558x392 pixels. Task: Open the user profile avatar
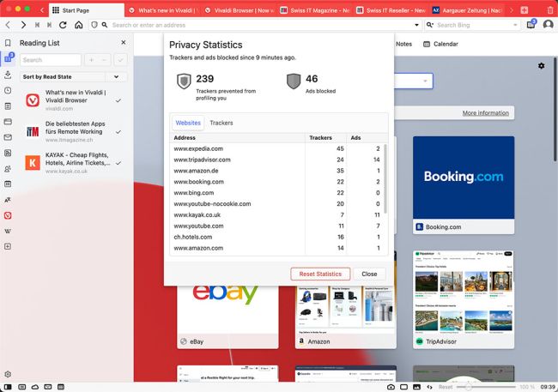548,25
